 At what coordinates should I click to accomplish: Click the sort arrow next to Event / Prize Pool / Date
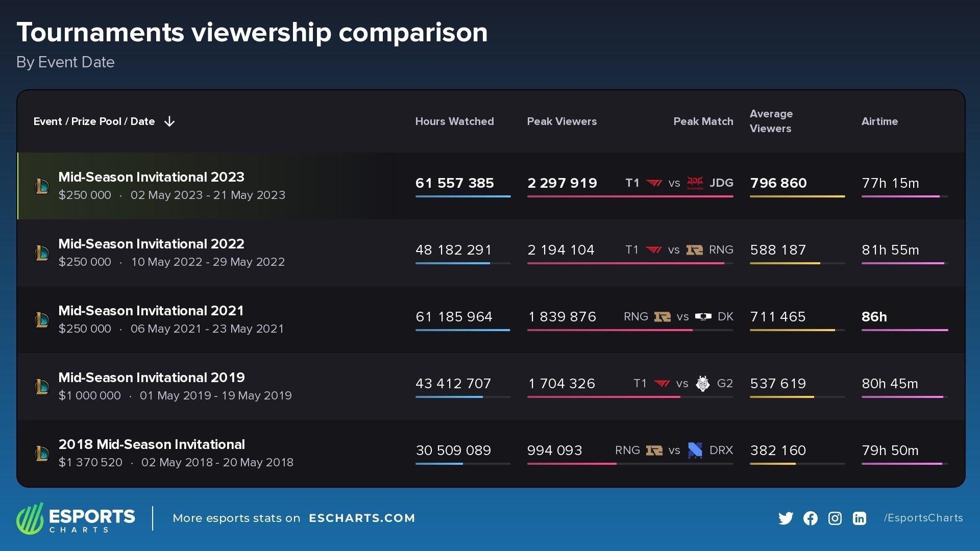pos(169,121)
